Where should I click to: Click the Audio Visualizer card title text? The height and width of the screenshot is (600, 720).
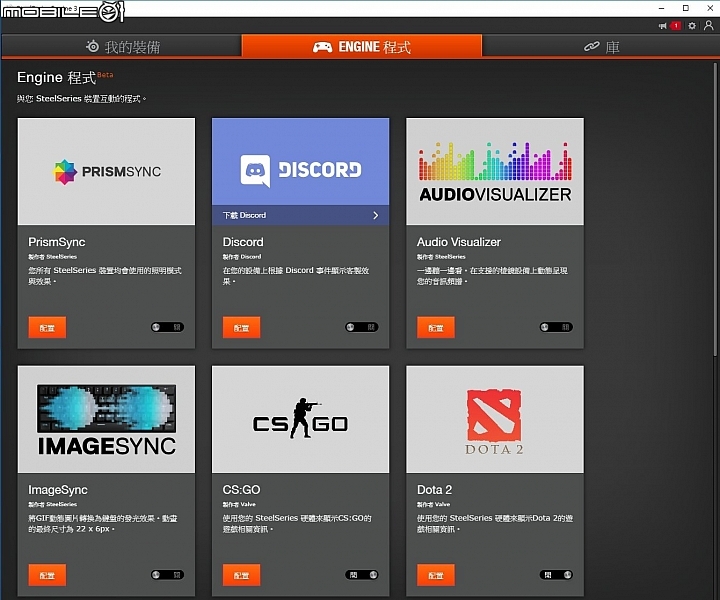459,242
